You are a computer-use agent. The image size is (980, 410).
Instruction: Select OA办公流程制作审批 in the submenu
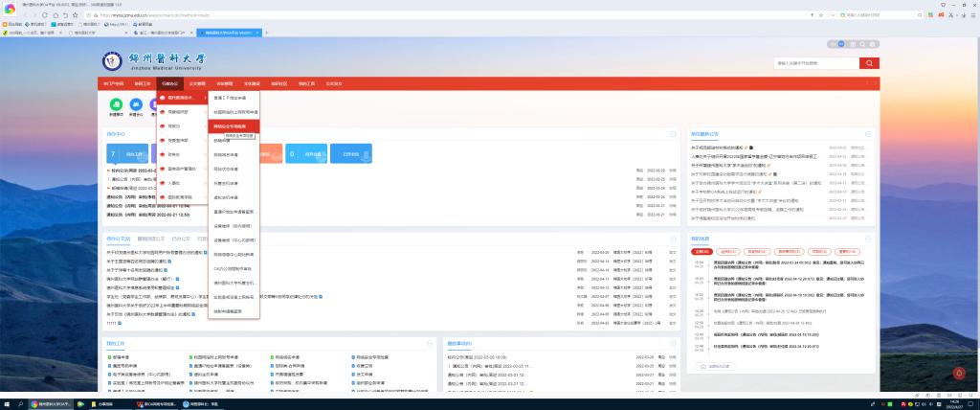click(x=234, y=268)
